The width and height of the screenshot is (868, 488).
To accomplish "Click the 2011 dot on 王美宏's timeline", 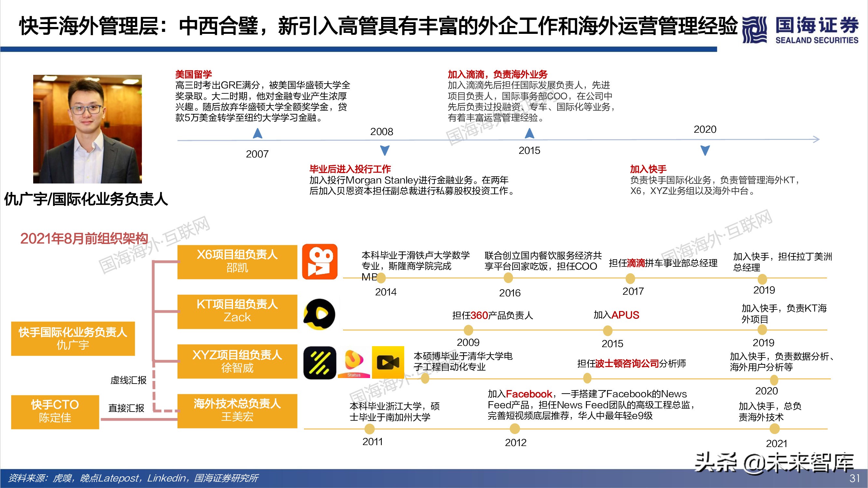I will tap(370, 429).
